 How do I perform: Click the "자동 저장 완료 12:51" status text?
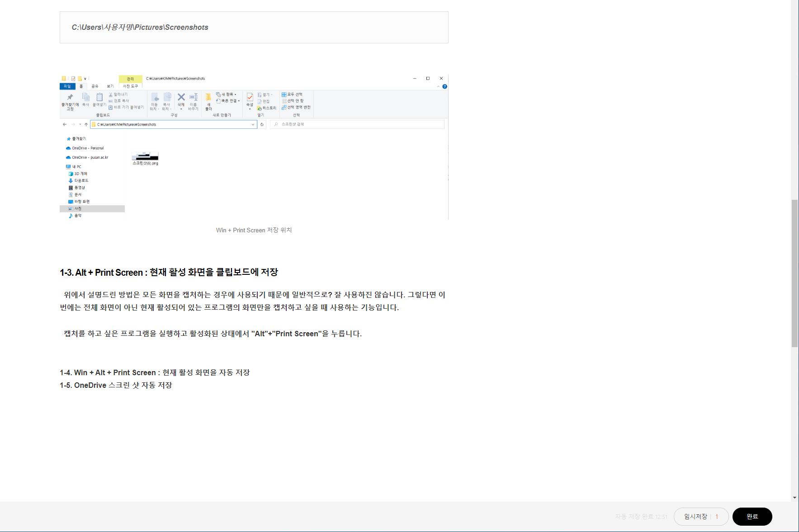641,517
